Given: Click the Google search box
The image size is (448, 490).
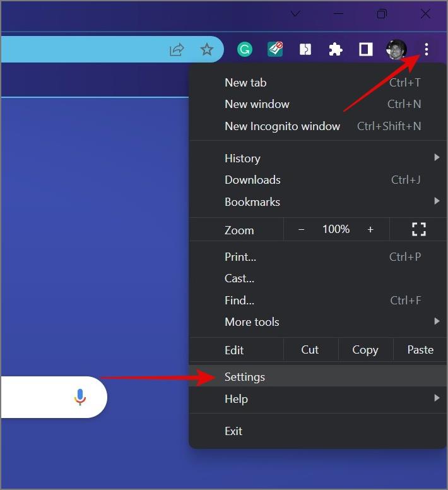Looking at the screenshot, I should pyautogui.click(x=54, y=397).
